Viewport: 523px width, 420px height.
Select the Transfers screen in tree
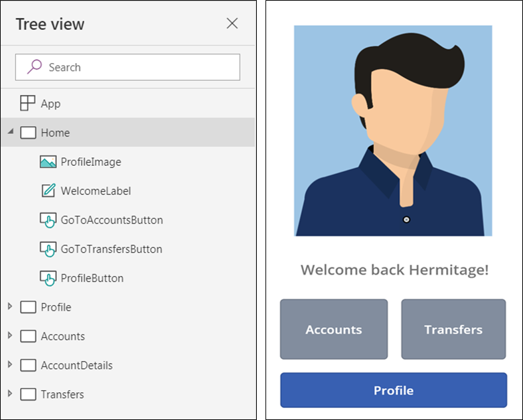coord(62,394)
